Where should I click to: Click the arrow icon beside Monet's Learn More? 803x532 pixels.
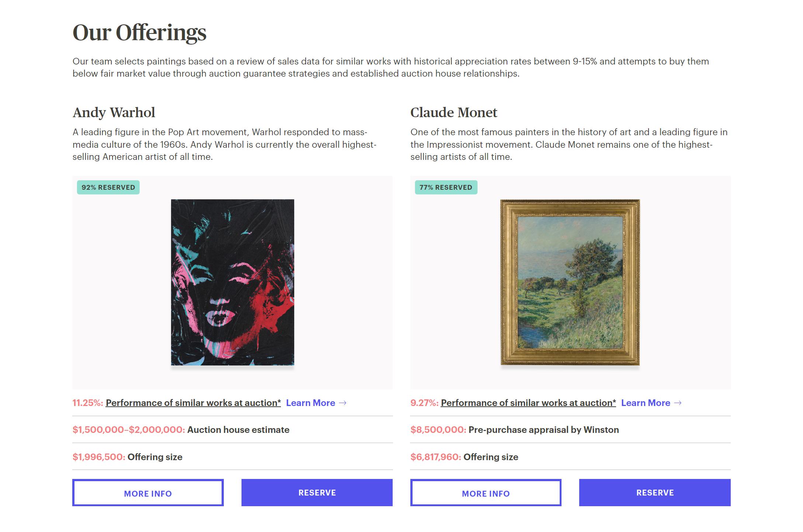tap(678, 403)
